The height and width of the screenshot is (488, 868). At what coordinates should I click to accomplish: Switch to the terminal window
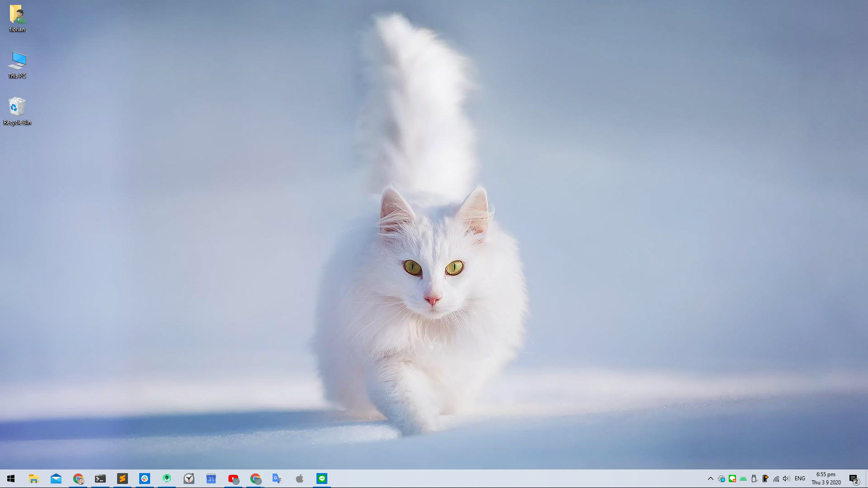click(x=100, y=479)
